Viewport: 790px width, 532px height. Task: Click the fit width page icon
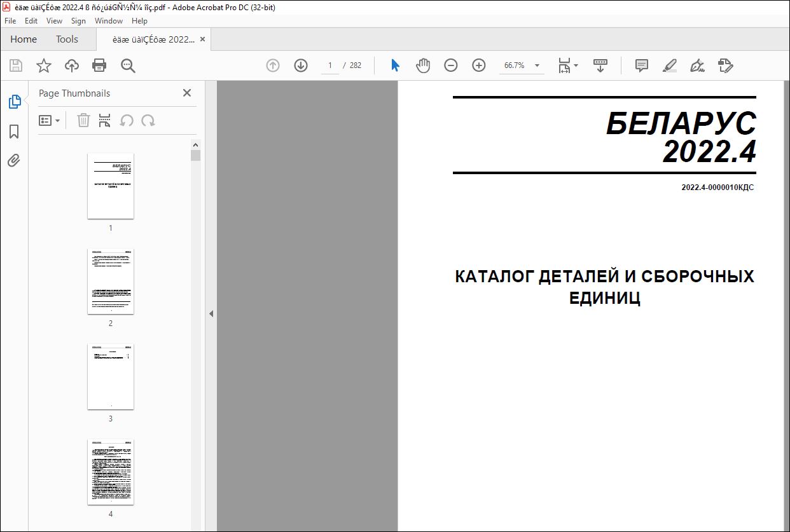pyautogui.click(x=564, y=65)
